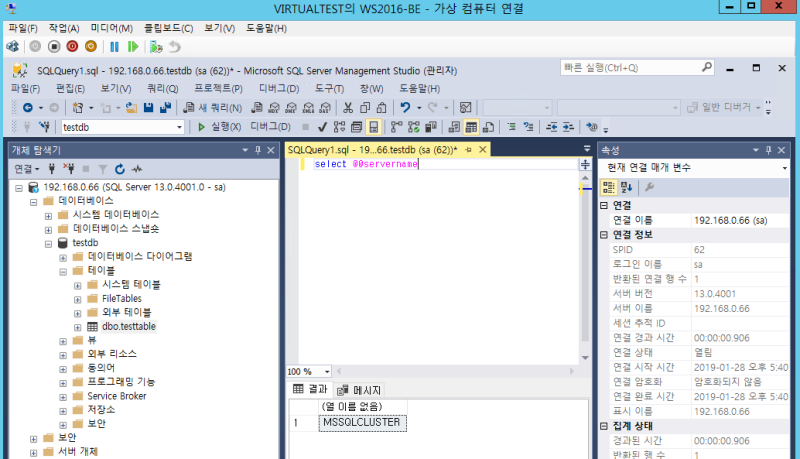Click the DAX query icon
Screen dimensions: 800x459
[x=325, y=108]
